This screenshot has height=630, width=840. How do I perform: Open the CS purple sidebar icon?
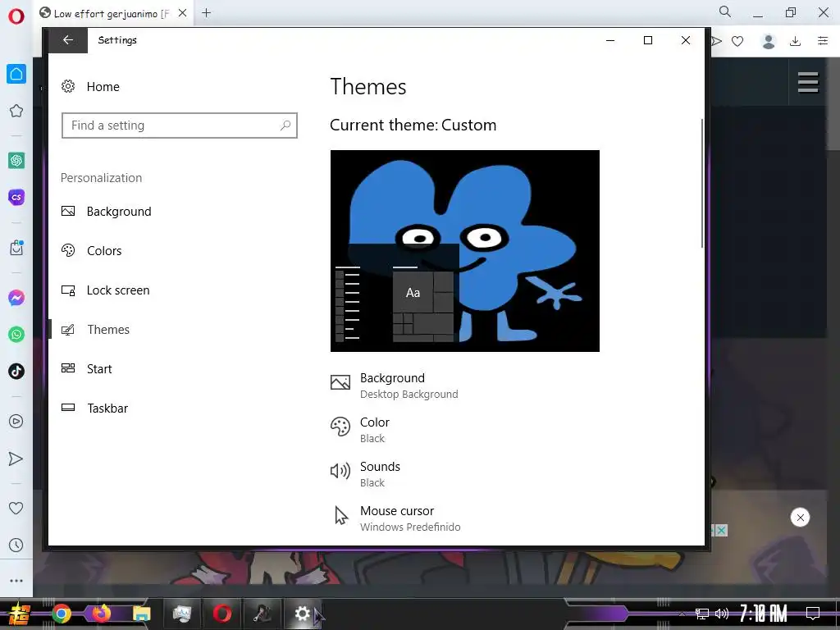[16, 197]
